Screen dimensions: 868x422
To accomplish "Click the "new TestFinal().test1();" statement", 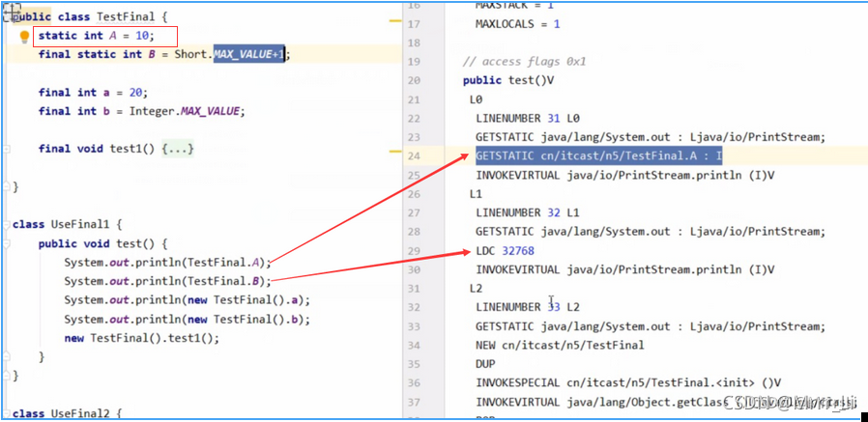I will [x=142, y=338].
